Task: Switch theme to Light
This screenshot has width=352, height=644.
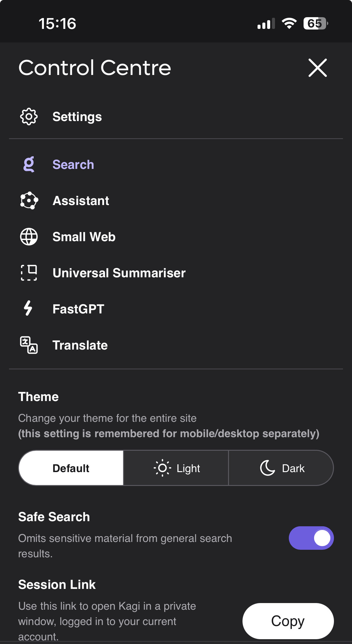Action: (x=176, y=468)
